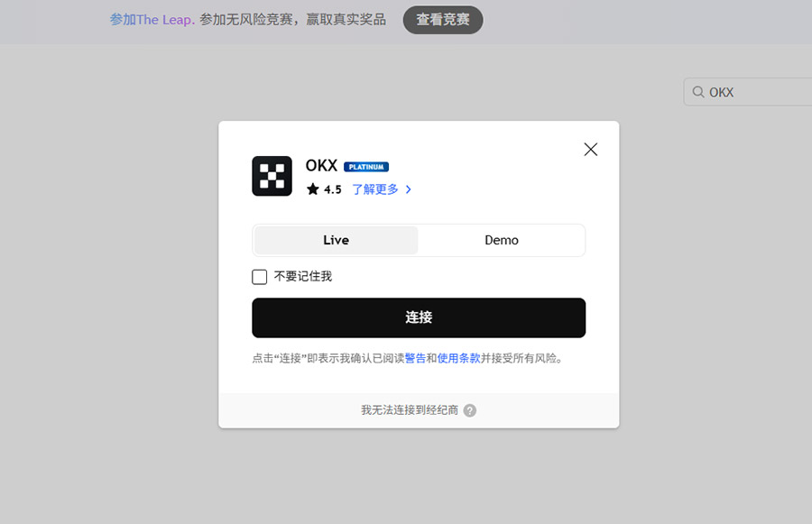812x524 pixels.
Task: Switch to the Demo account tab
Action: pos(502,240)
